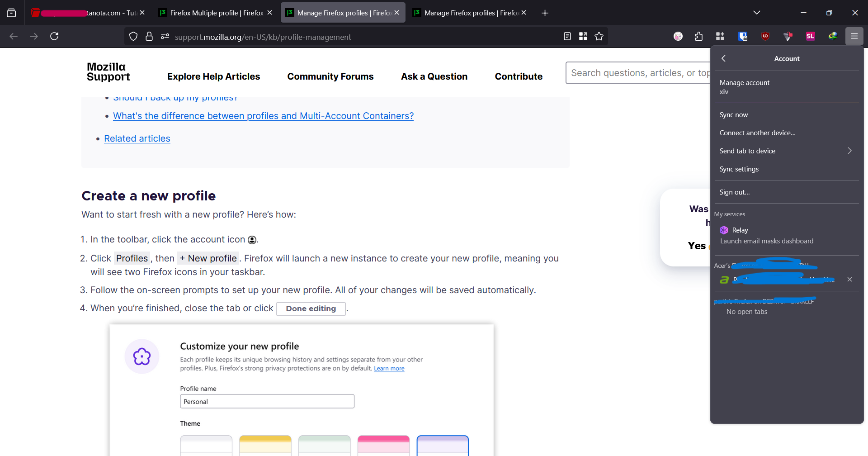Open the list all tabs dropdown arrow

[x=756, y=13]
